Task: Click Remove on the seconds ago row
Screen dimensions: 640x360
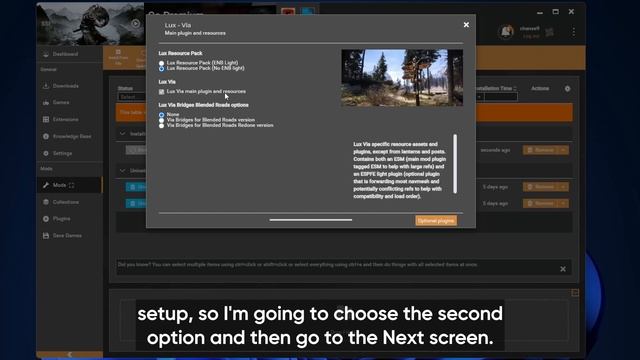Action: click(540, 150)
